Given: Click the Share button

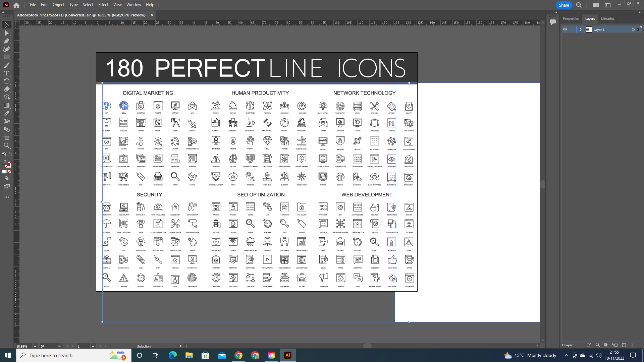Looking at the screenshot, I should (564, 5).
